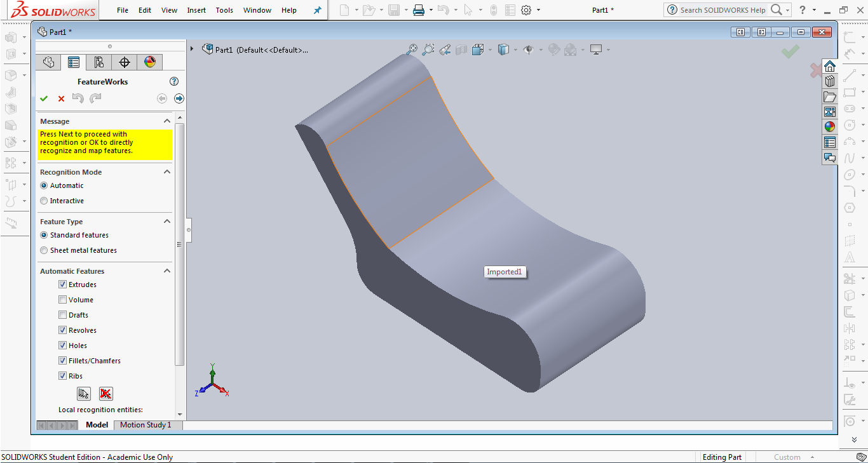Click Zoom to Fit icon
The image size is (868, 463).
[x=412, y=50]
